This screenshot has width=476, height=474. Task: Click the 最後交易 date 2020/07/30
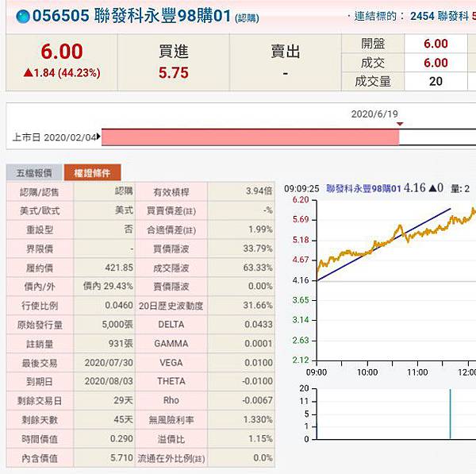tap(109, 363)
